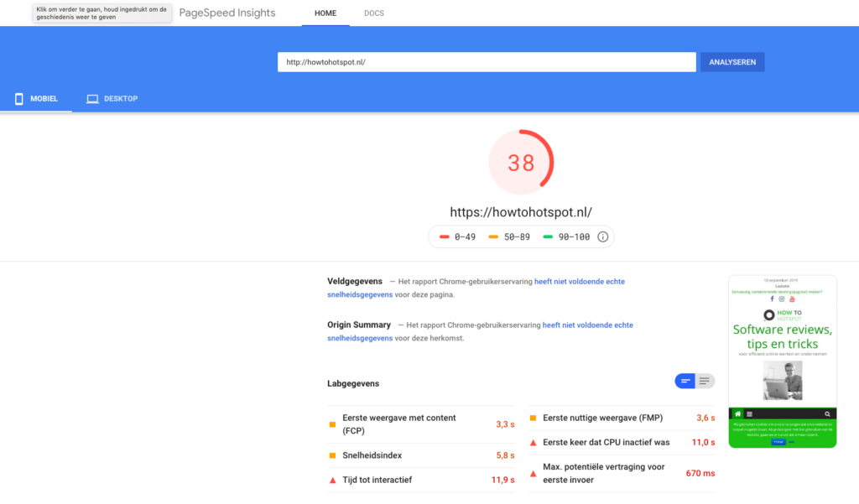Switch lab data to expanded list view

click(x=705, y=382)
